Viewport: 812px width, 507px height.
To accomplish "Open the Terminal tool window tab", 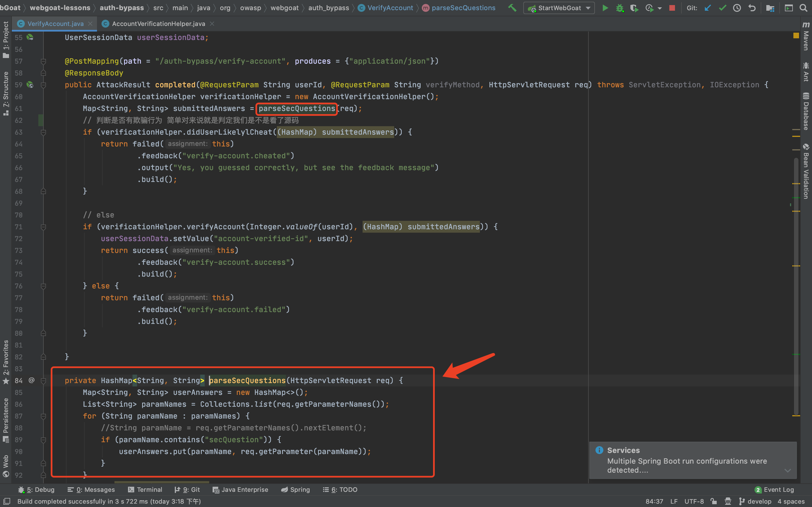I will (145, 490).
